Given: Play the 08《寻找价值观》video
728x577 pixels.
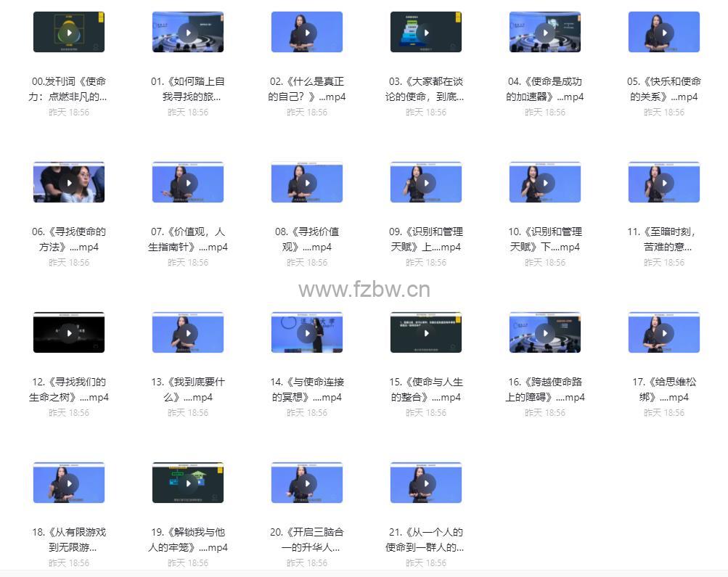Looking at the screenshot, I should pyautogui.click(x=307, y=182).
